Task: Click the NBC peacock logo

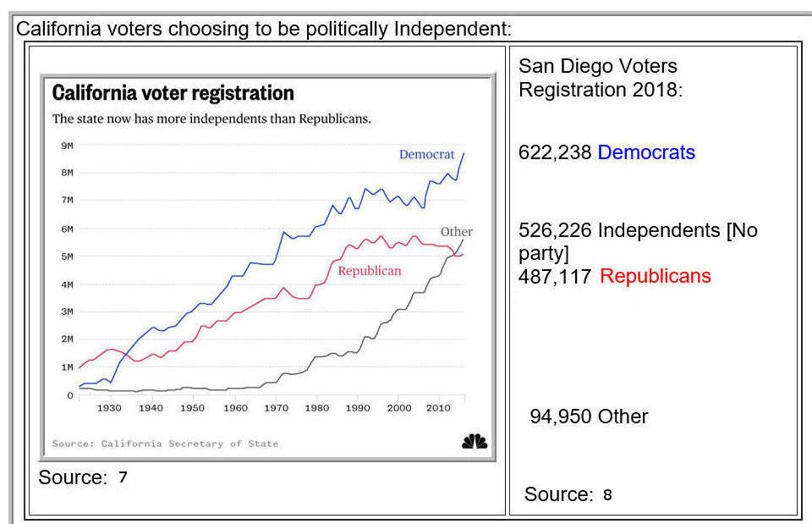Action: [x=475, y=441]
